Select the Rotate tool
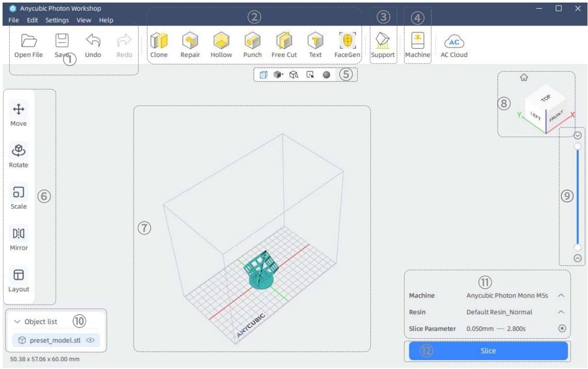Image resolution: width=588 pixels, height=369 pixels. (x=18, y=156)
